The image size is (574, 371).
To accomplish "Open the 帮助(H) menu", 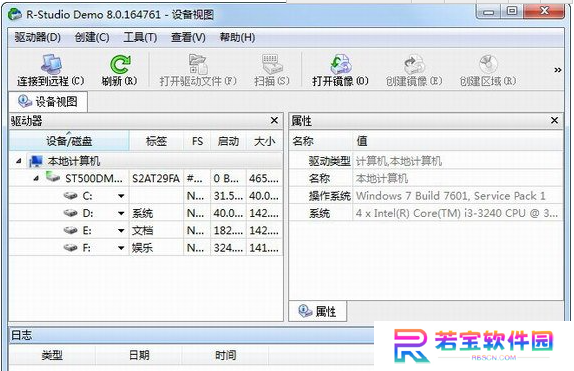I will [237, 37].
